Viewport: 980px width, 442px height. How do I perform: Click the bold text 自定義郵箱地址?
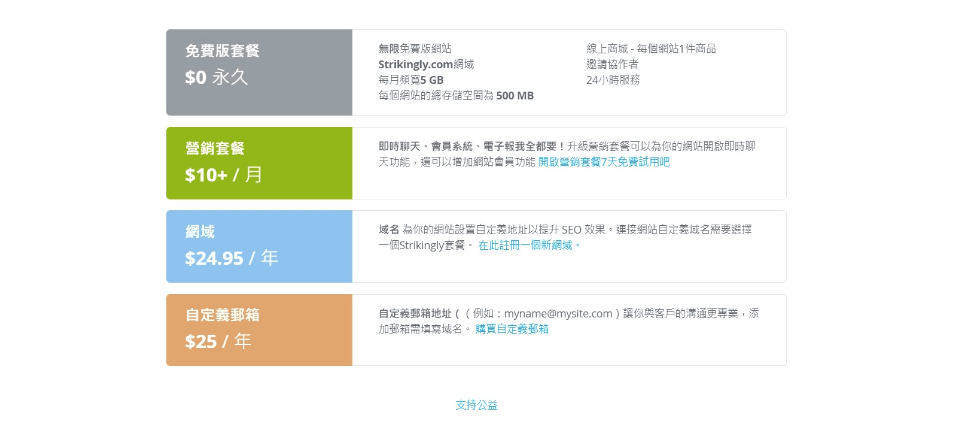415,313
